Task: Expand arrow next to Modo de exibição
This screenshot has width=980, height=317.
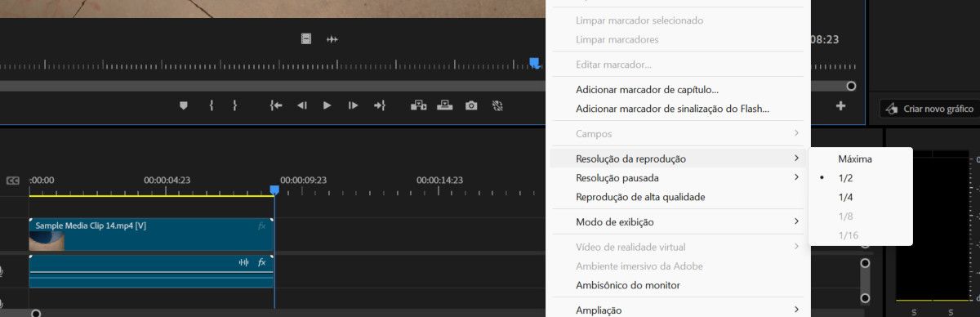Action: [x=796, y=221]
